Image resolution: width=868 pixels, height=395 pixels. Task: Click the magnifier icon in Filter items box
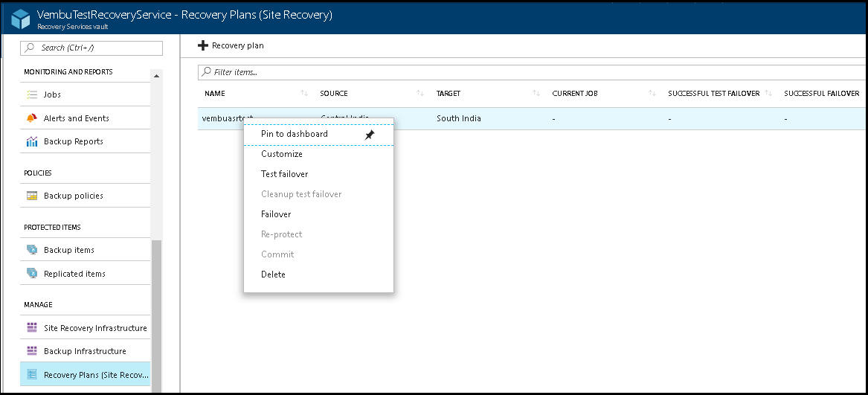(207, 72)
